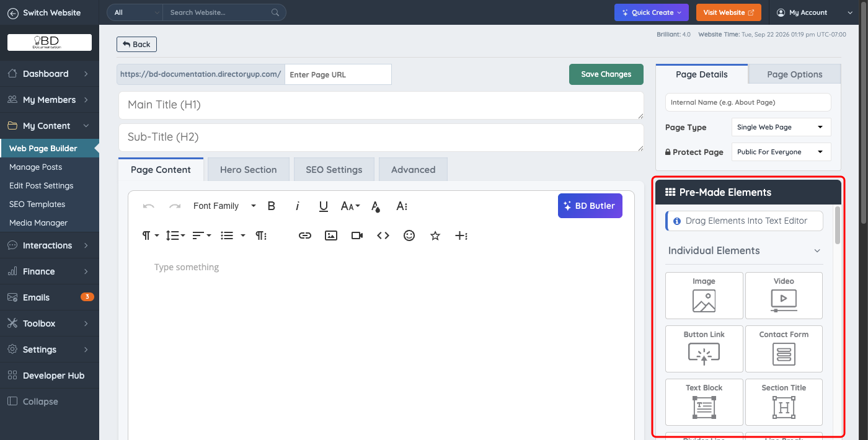Screen dimensions: 868x440
Task: Click the BD Documentation logo
Action: click(50, 42)
